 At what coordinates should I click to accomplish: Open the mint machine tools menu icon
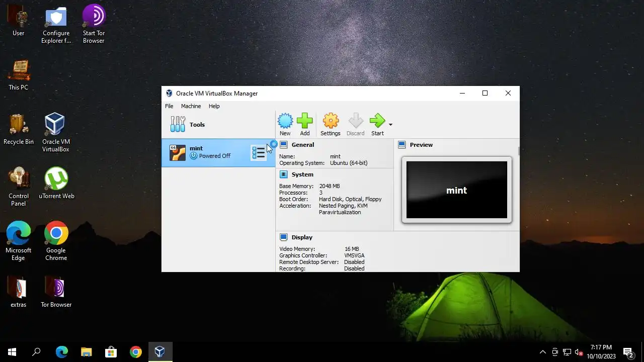(258, 153)
